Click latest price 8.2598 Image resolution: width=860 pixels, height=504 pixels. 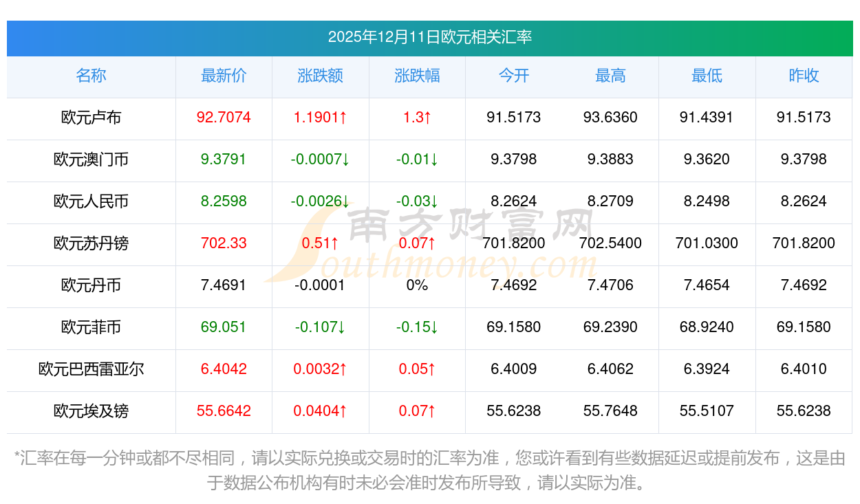[x=224, y=201]
